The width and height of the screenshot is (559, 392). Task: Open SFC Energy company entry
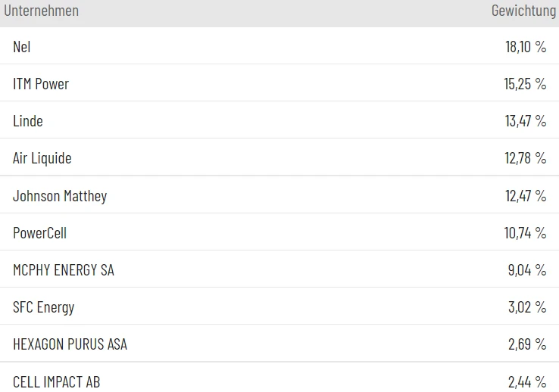point(44,307)
